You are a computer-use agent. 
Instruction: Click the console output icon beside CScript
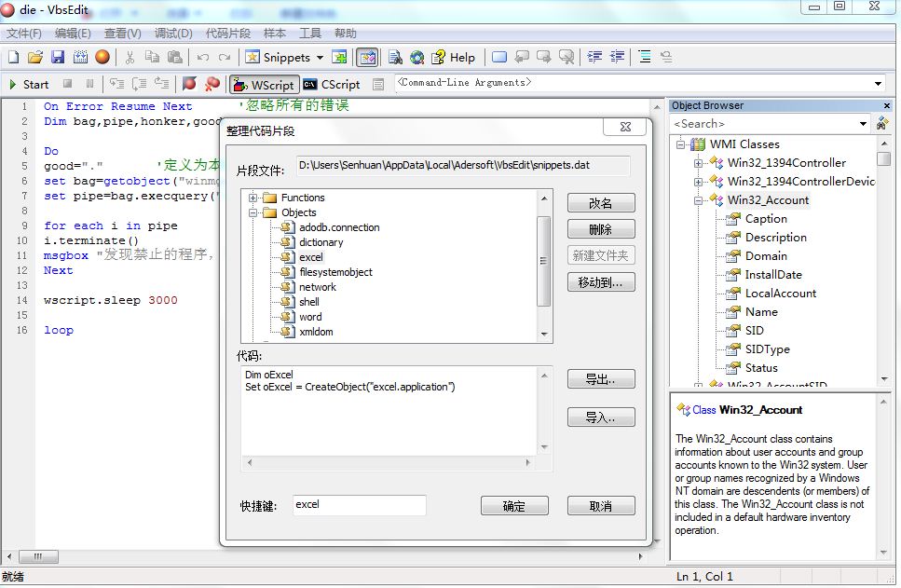(378, 85)
